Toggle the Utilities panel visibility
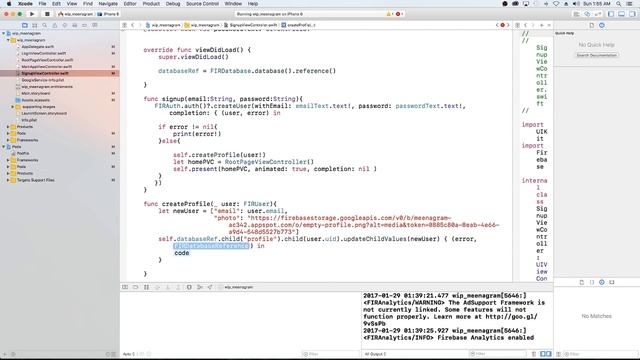 pyautogui.click(x=632, y=14)
